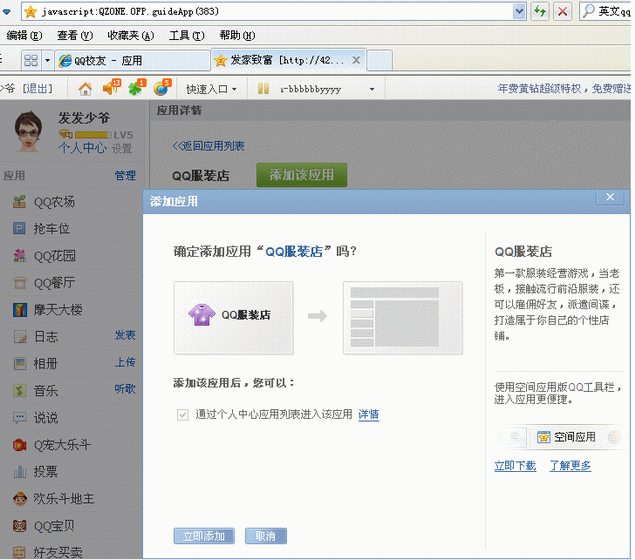Click the QQ服装店 link in dialog question
The height and width of the screenshot is (560, 635).
coord(294,251)
